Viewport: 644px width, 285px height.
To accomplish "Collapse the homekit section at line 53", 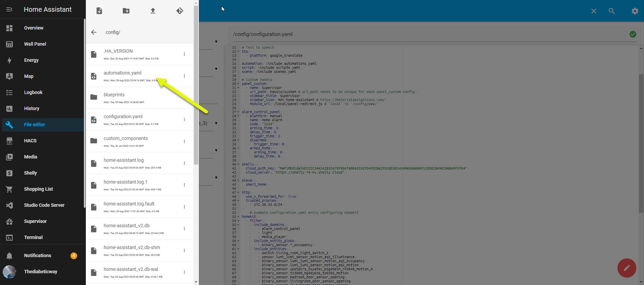I will [x=238, y=217].
